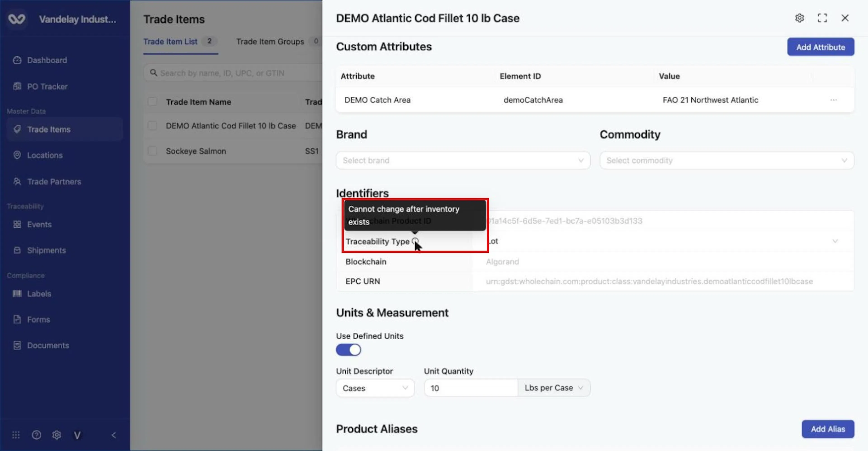Click the 'Sockeye Salmon' item name
Screen dimensions: 868x451
pyautogui.click(x=196, y=151)
